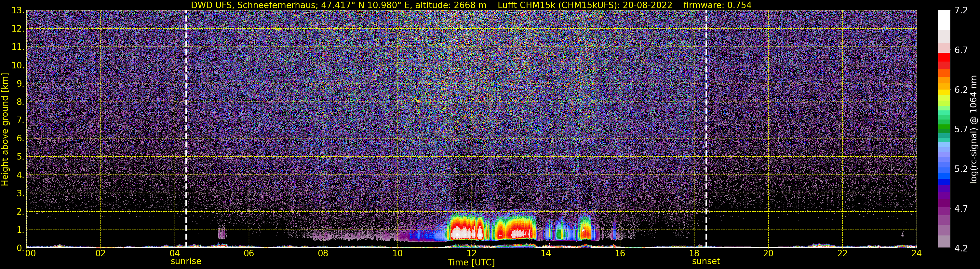Click the '9.' height axis tick label
The width and height of the screenshot is (980, 269).
(x=20, y=83)
